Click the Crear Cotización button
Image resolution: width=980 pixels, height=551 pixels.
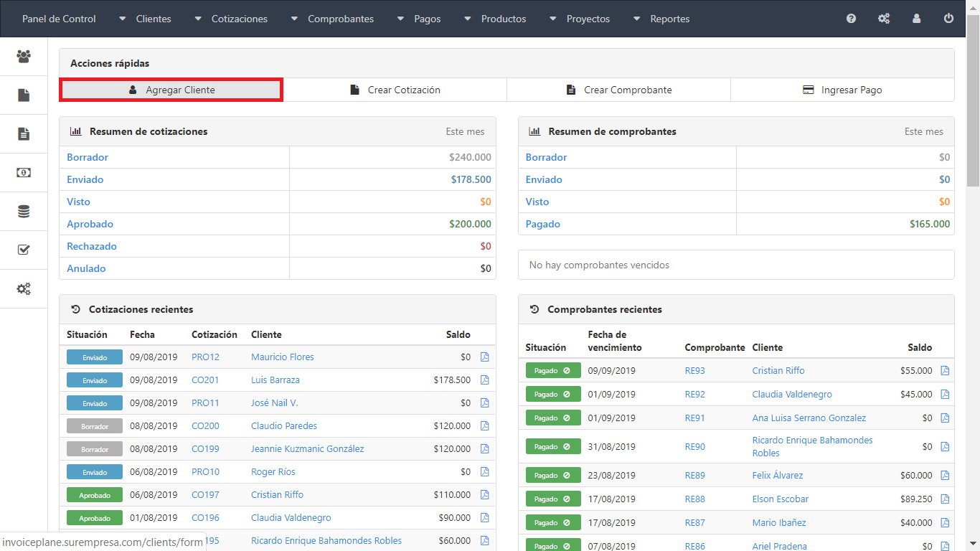pyautogui.click(x=395, y=90)
